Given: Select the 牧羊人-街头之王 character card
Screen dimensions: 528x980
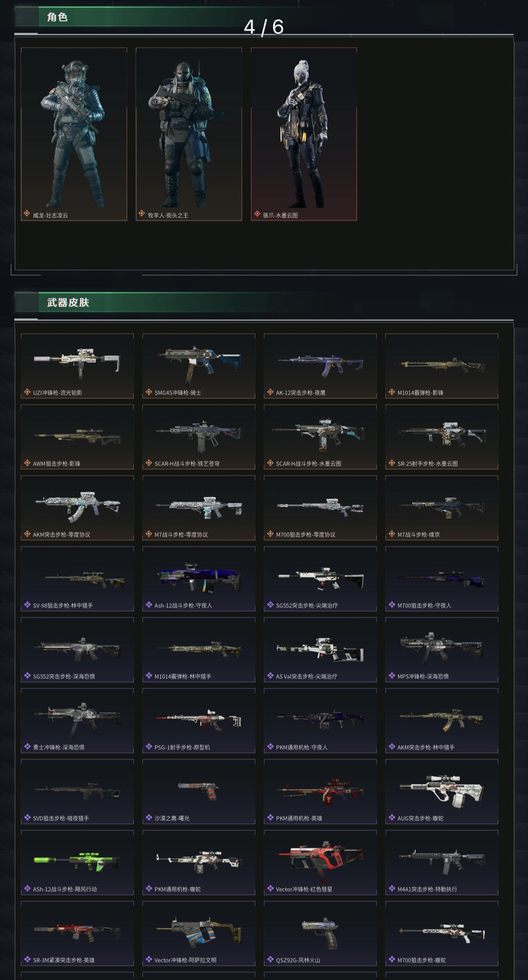Looking at the screenshot, I should (189, 134).
